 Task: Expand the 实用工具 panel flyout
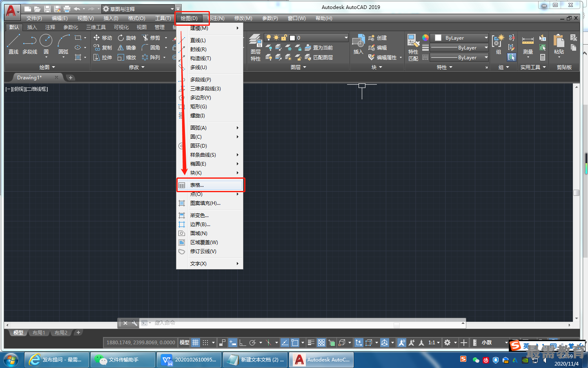[533, 67]
